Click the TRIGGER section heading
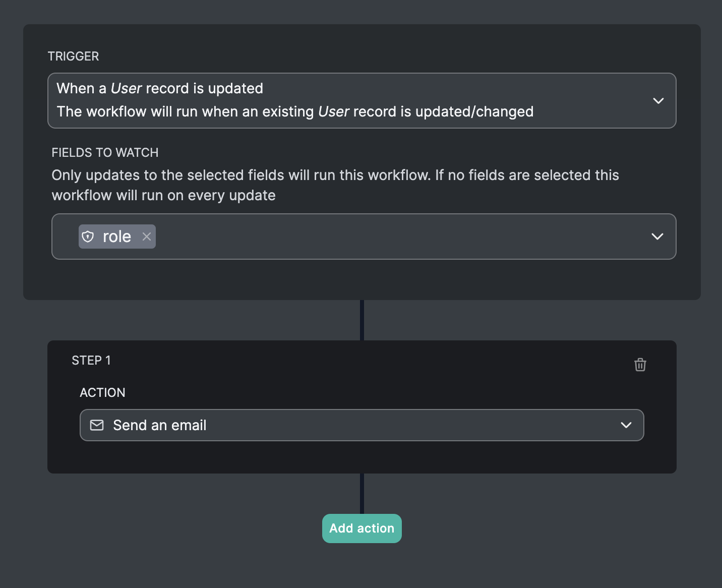722x588 pixels. (73, 56)
